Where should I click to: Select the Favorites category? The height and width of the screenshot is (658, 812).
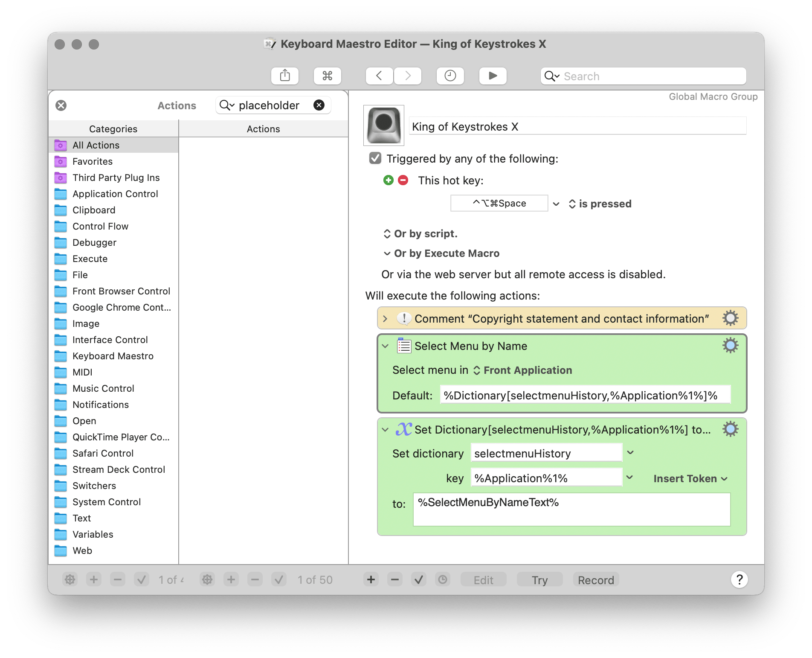tap(113, 161)
